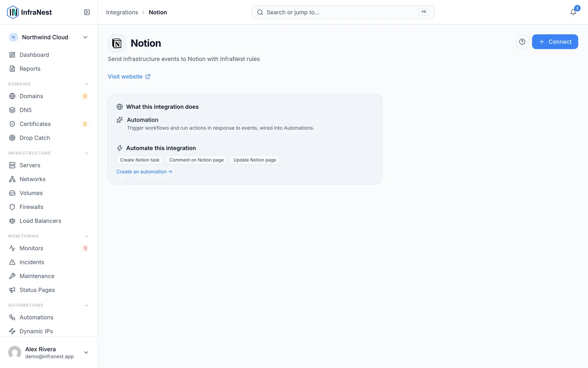588x368 pixels.
Task: Open Load Balancers in the sidebar
Action: (49, 221)
